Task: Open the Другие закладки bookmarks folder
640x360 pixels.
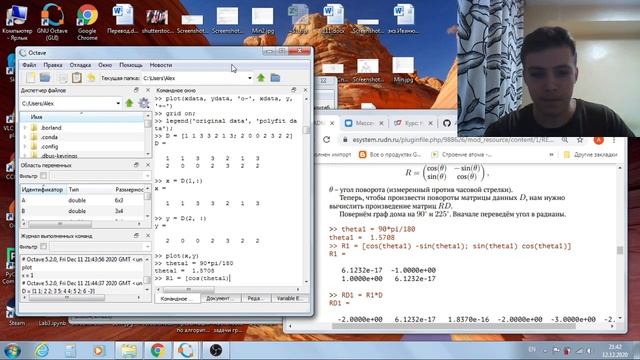Action: pos(591,155)
